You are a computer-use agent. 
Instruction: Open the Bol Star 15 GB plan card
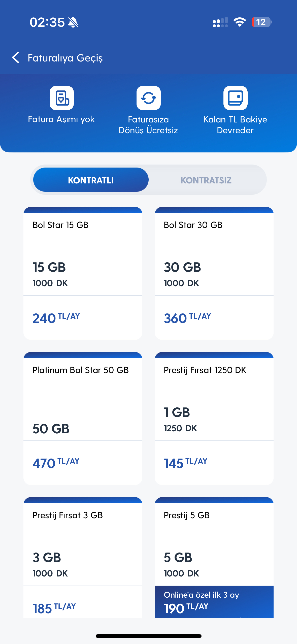(x=83, y=273)
